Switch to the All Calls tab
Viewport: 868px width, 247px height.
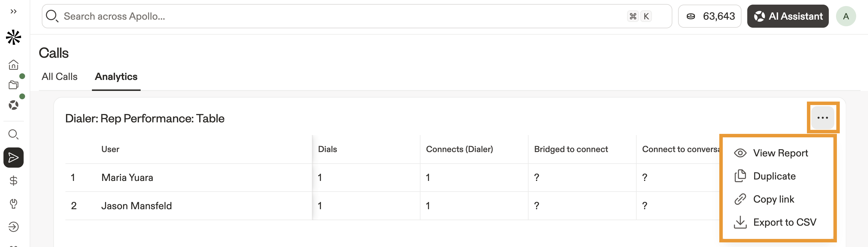pyautogui.click(x=59, y=76)
